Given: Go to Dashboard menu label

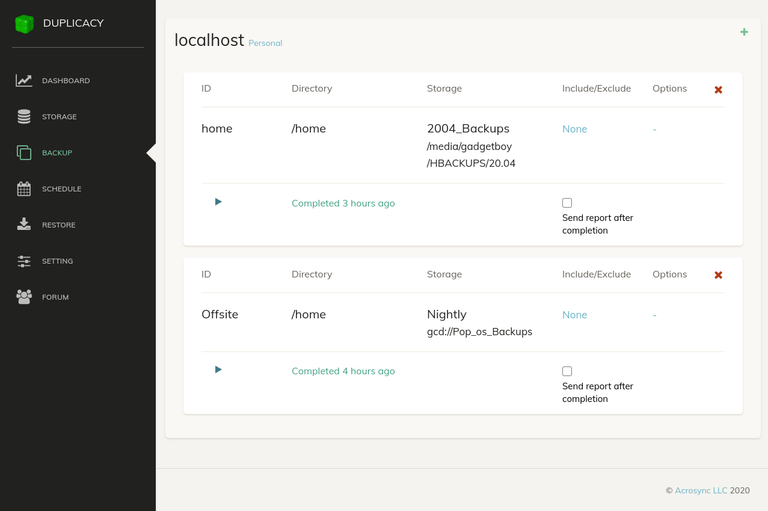Looking at the screenshot, I should (66, 81).
